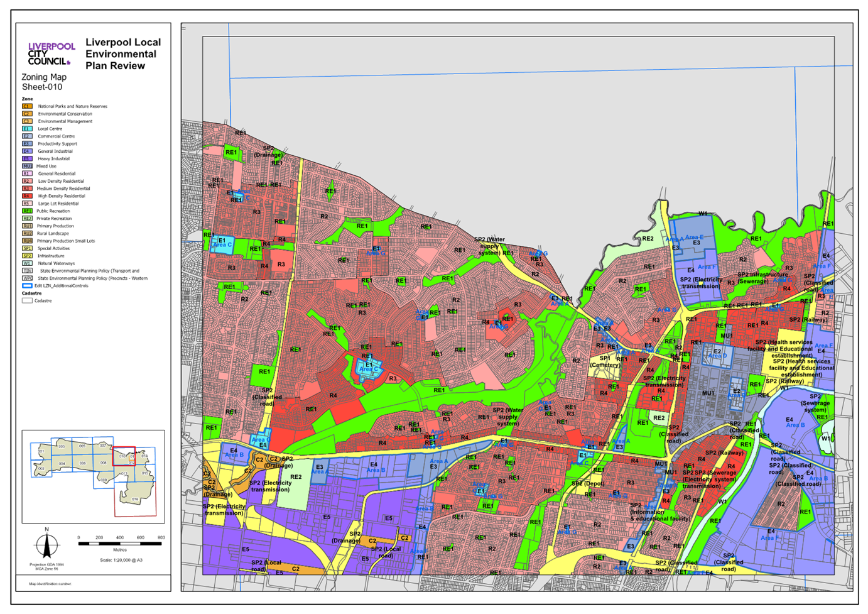
Task: Click 'State Environmental Planning Policy (Precincts - Western' label
Action: (93, 278)
